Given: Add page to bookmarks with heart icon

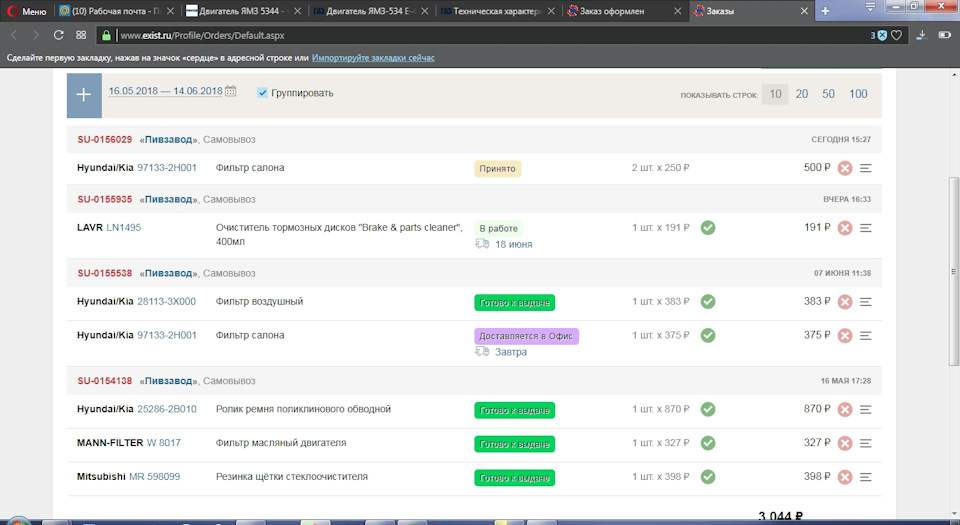Looking at the screenshot, I should click(896, 35).
